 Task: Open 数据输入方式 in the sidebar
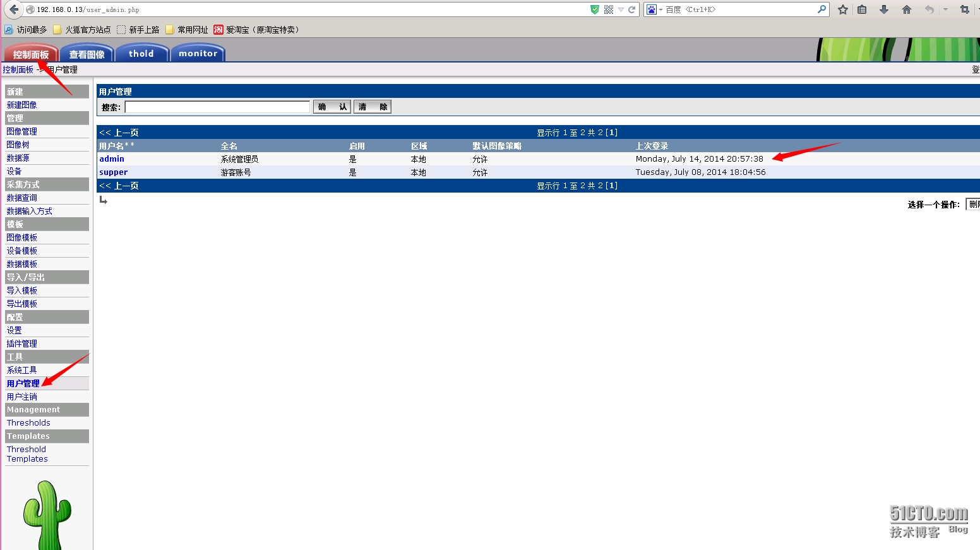[29, 211]
